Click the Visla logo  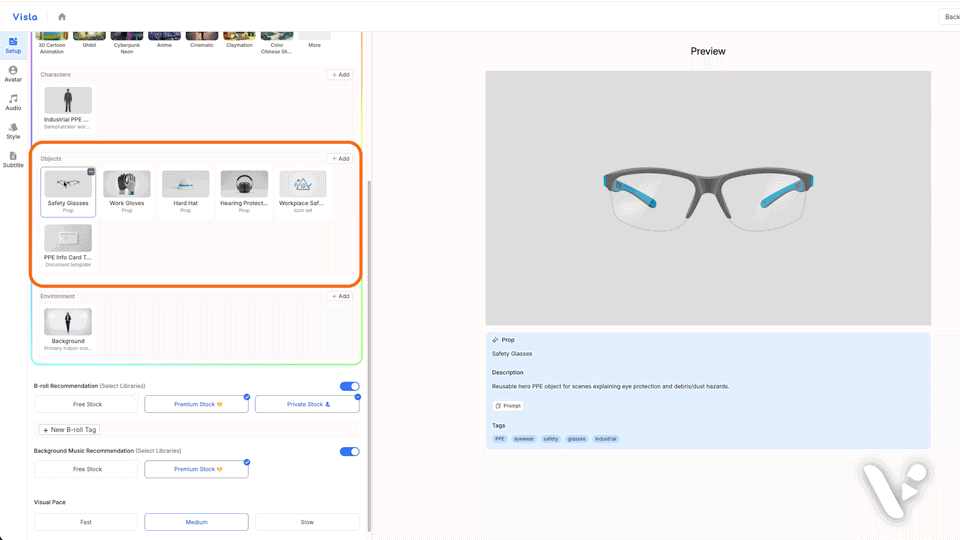pyautogui.click(x=25, y=17)
